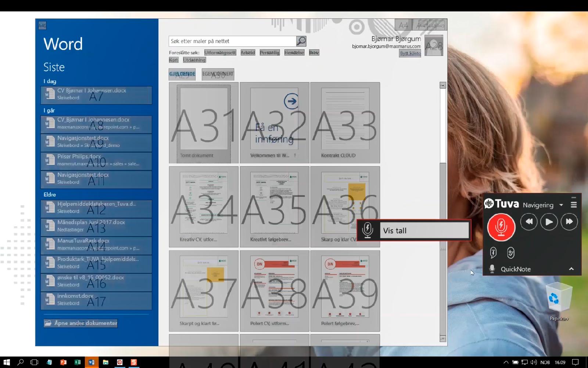588x368 pixels.
Task: Switch to the GJELDENDE templates tab
Action: point(182,74)
